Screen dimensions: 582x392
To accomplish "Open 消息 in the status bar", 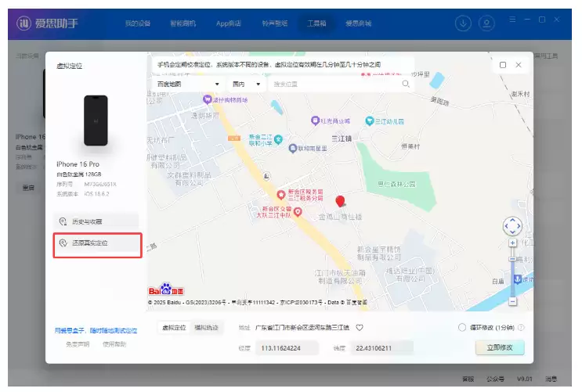I will [551, 379].
